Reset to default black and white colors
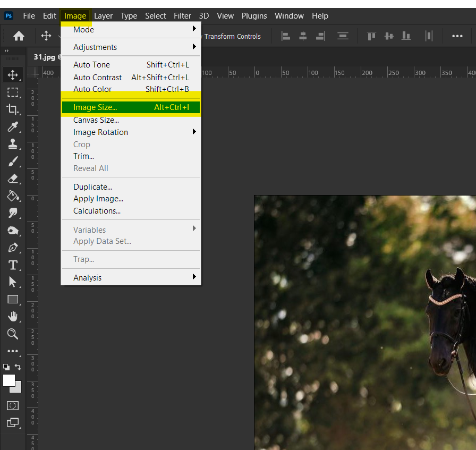The height and width of the screenshot is (450, 476). click(6, 367)
